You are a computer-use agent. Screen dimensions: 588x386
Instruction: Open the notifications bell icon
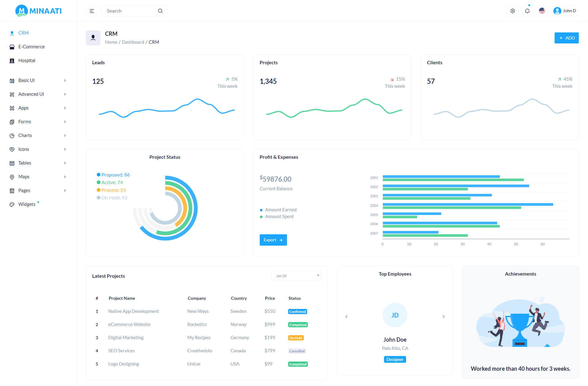click(527, 11)
